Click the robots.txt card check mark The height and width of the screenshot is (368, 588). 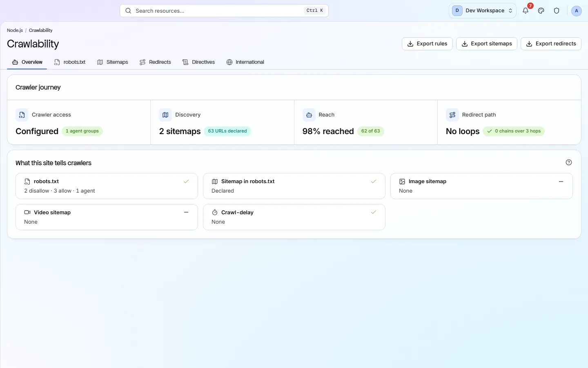pyautogui.click(x=186, y=181)
